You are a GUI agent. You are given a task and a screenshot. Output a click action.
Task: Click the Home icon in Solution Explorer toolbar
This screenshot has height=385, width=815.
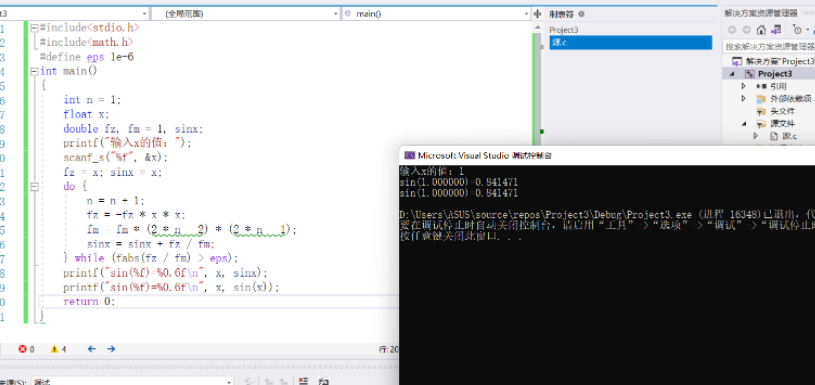(x=761, y=30)
